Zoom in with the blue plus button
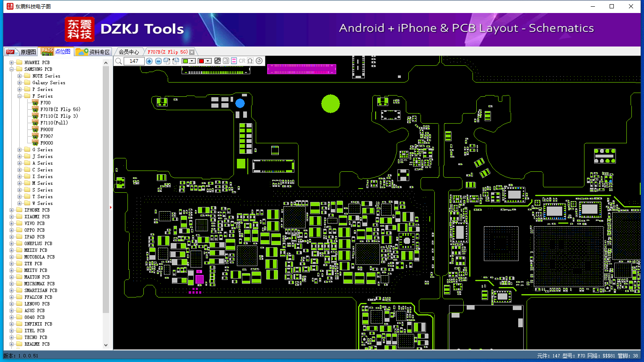This screenshot has height=362, width=644. [149, 61]
